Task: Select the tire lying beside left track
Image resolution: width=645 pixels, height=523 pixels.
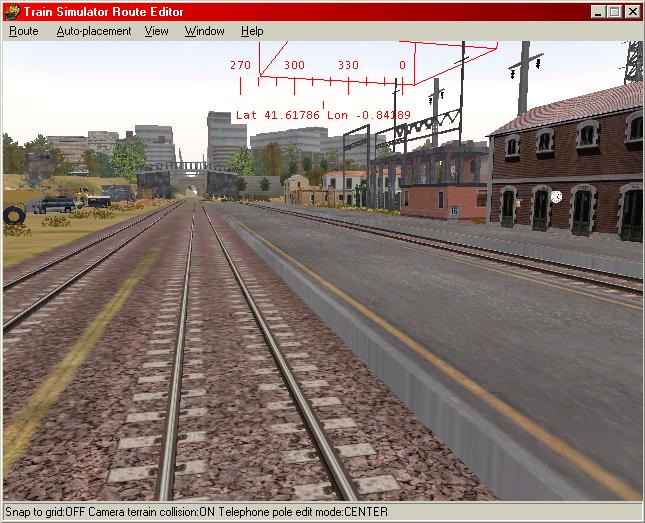Action: [14, 214]
